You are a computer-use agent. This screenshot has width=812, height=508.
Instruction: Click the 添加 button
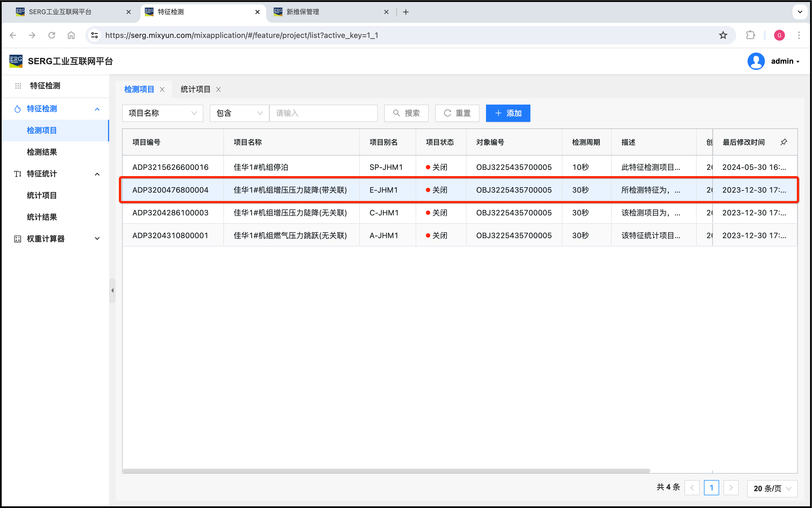pos(508,113)
